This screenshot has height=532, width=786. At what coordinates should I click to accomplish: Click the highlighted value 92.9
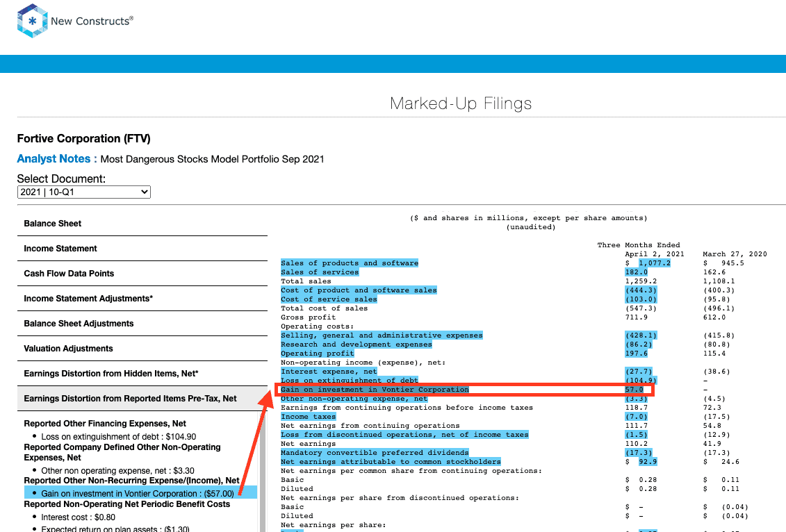point(648,461)
